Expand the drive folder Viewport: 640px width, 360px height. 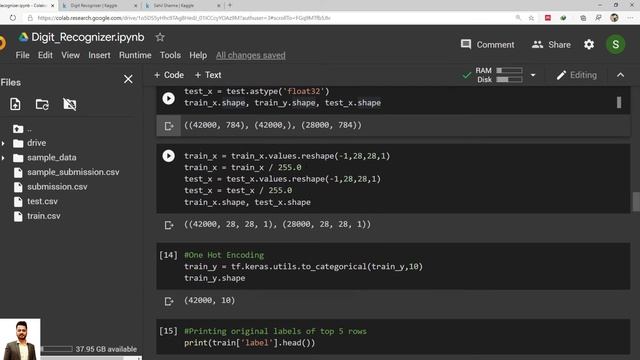pyautogui.click(x=3, y=143)
